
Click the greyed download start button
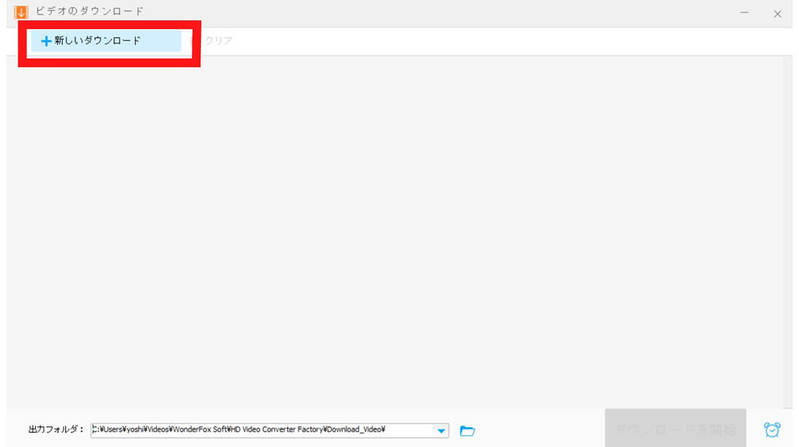[x=675, y=429]
